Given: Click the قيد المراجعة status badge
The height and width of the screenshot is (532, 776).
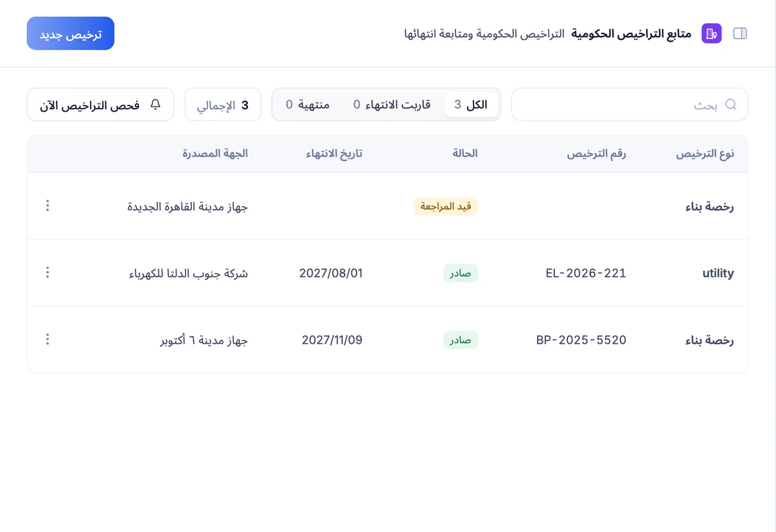Looking at the screenshot, I should coord(446,206).
